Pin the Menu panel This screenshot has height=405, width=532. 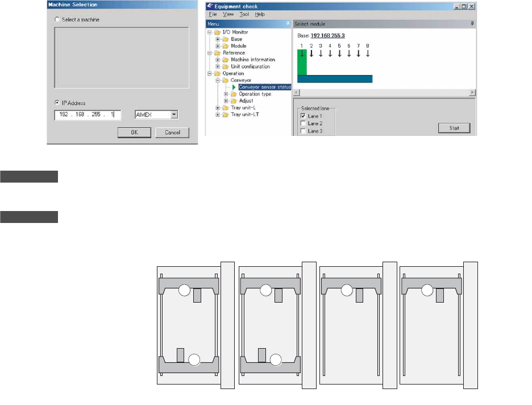click(x=288, y=23)
